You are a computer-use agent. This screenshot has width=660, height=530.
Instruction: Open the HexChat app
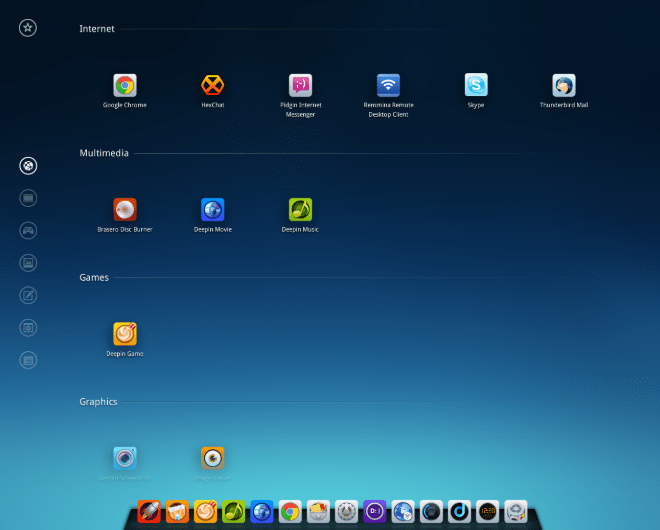click(213, 85)
